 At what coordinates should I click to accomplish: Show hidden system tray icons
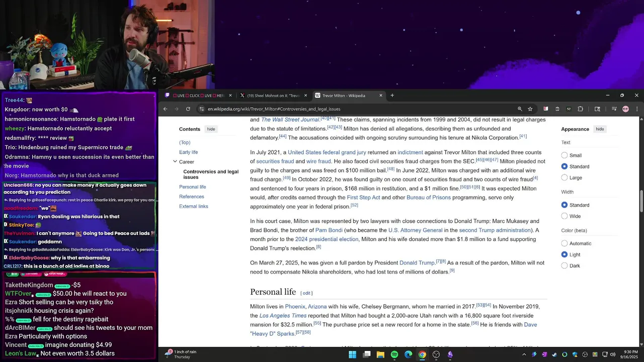click(x=524, y=354)
